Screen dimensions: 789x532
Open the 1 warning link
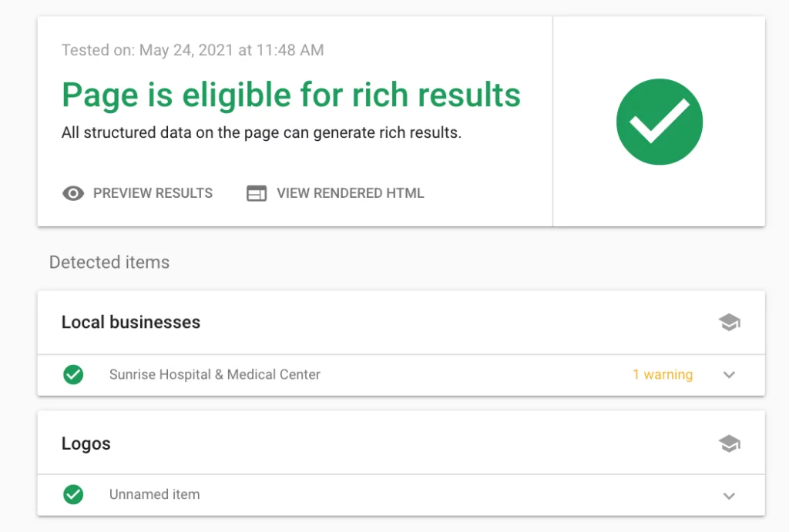(x=662, y=375)
